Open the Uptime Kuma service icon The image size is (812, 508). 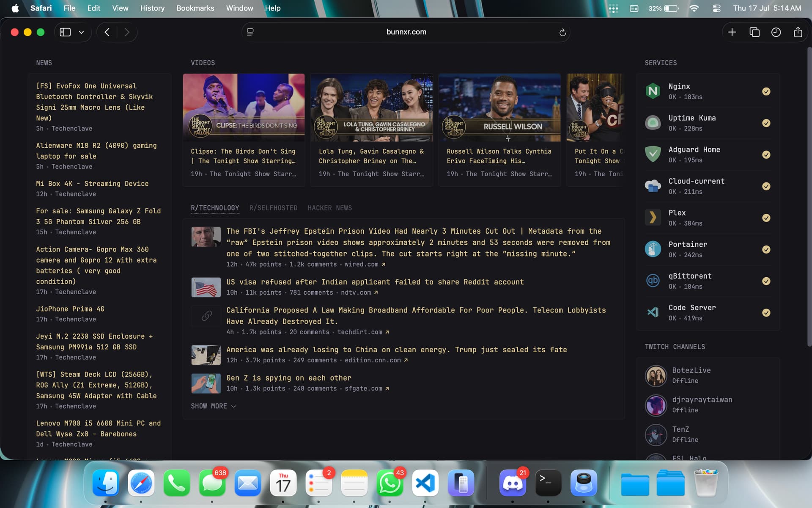pos(653,123)
